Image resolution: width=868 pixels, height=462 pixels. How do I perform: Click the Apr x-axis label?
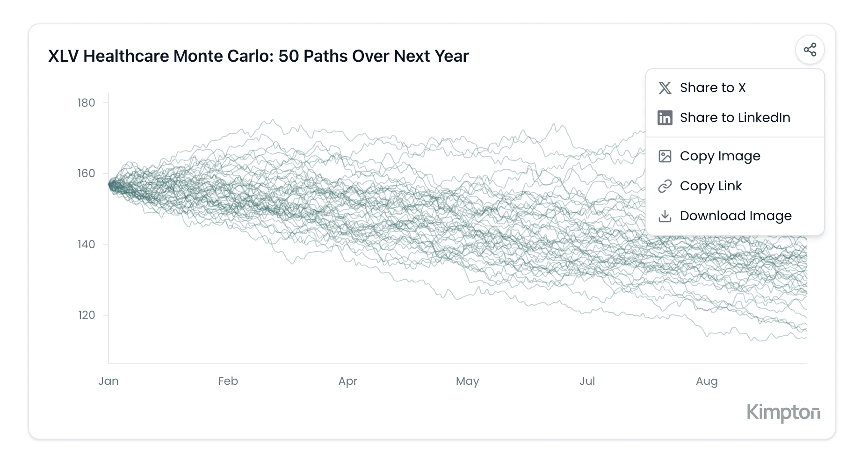(x=347, y=381)
